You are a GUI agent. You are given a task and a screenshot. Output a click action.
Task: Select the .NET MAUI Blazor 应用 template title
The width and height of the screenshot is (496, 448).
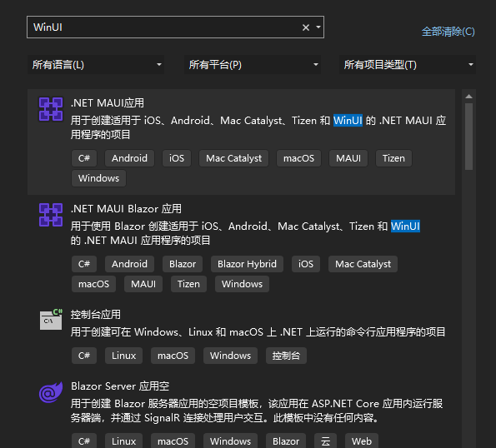(x=126, y=209)
